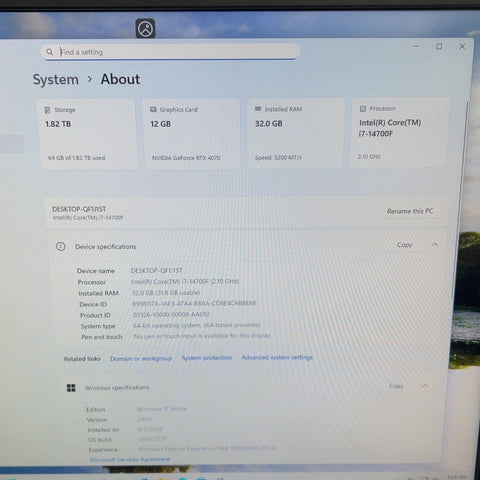Click the Find a setting search box
Viewport: 480px width, 480px height.
click(x=170, y=52)
